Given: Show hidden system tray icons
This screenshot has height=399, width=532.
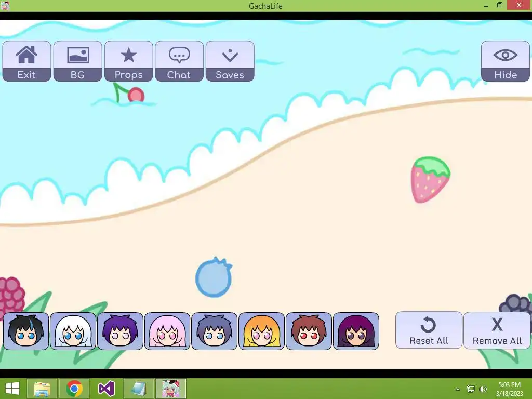Looking at the screenshot, I should [458, 389].
